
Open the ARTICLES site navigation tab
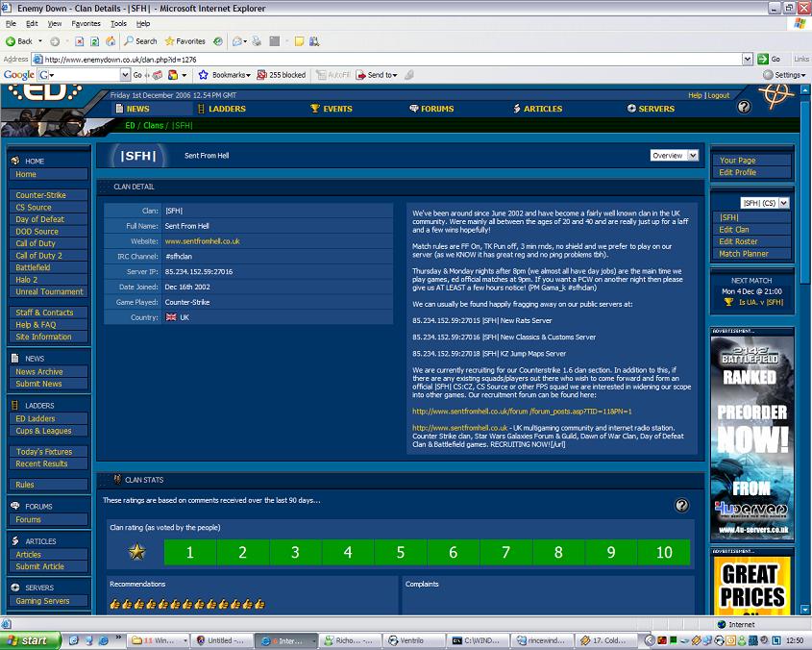click(537, 109)
